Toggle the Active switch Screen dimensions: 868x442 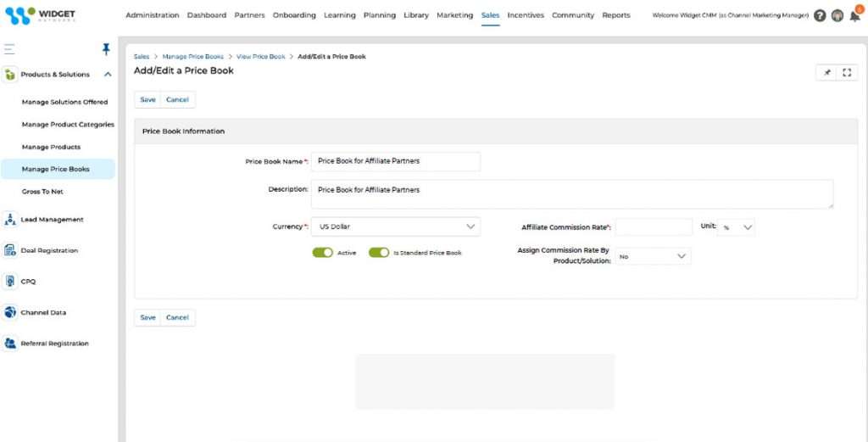pyautogui.click(x=323, y=253)
